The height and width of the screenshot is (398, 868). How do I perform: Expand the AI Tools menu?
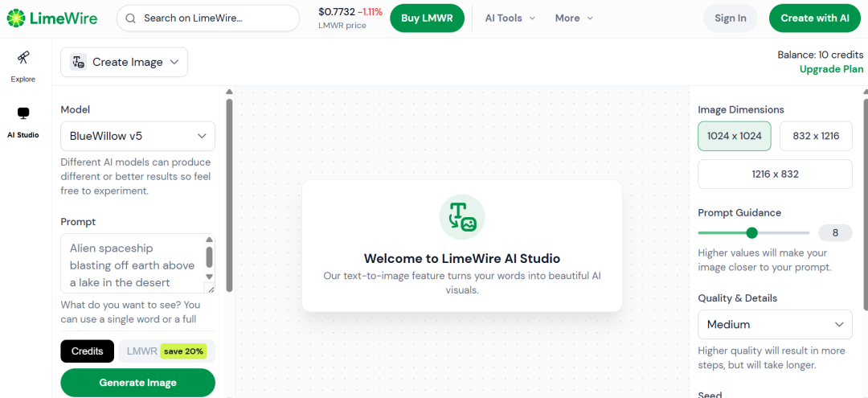510,18
